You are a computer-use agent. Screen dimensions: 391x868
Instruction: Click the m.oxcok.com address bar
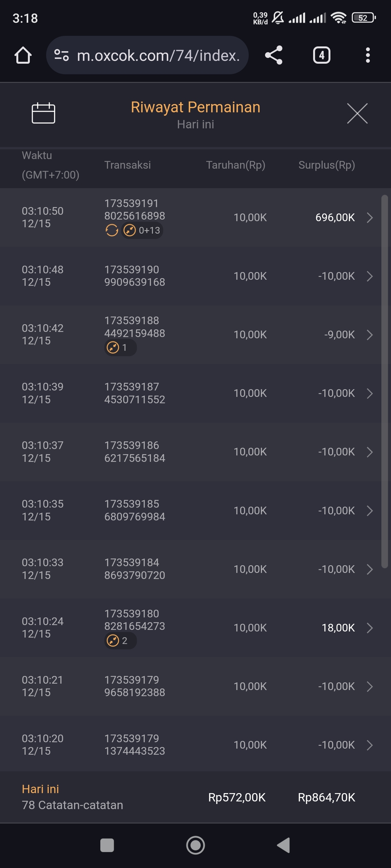pos(158,55)
